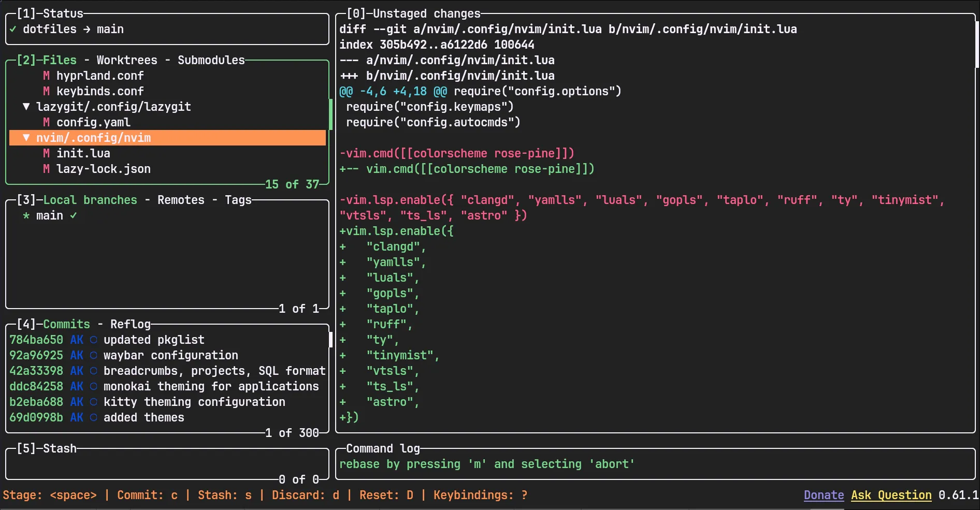Open the Files tab
The height and width of the screenshot is (510, 980).
pos(60,60)
